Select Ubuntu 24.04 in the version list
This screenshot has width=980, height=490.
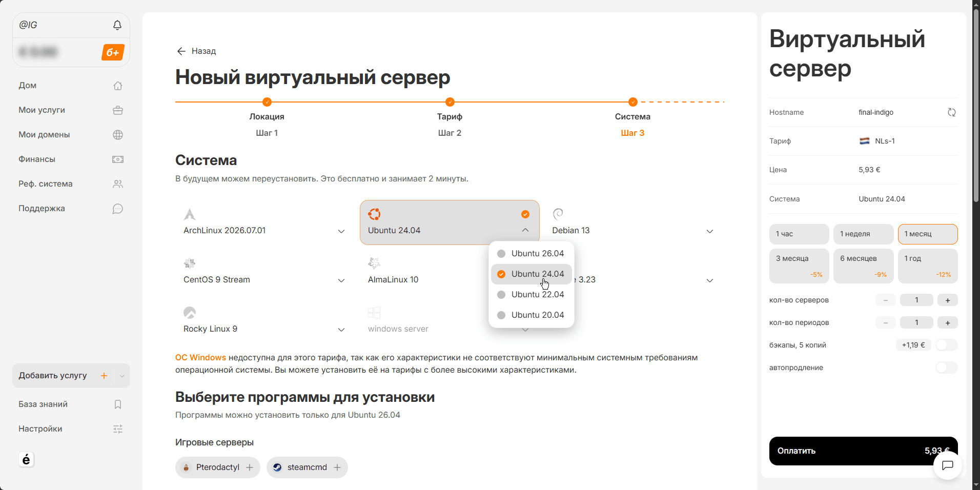tap(532, 274)
